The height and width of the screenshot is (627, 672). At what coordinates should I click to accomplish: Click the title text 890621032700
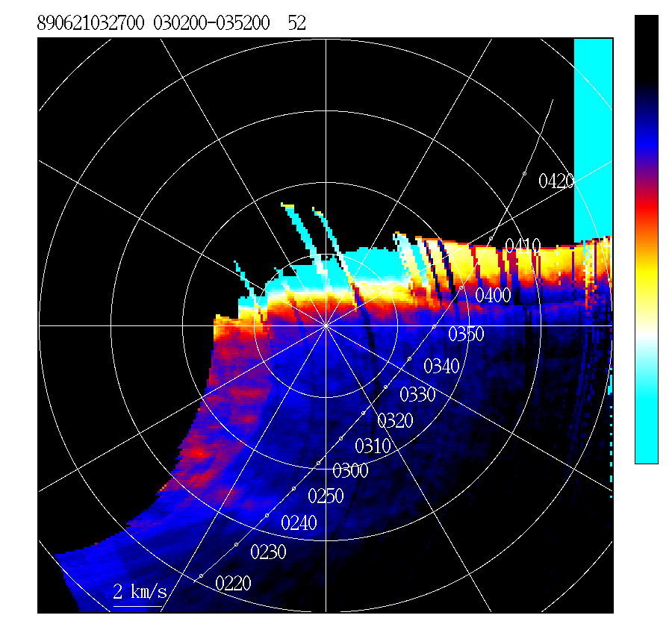[91, 23]
